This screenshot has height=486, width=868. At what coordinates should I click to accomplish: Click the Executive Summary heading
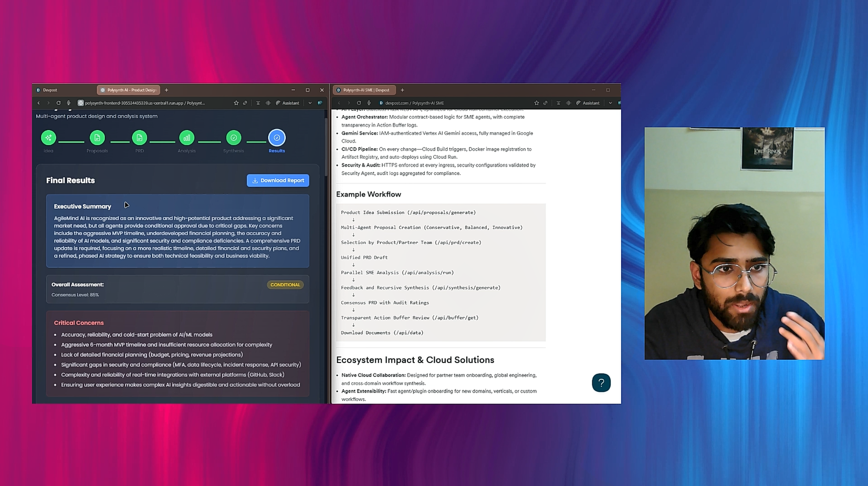[82, 206]
